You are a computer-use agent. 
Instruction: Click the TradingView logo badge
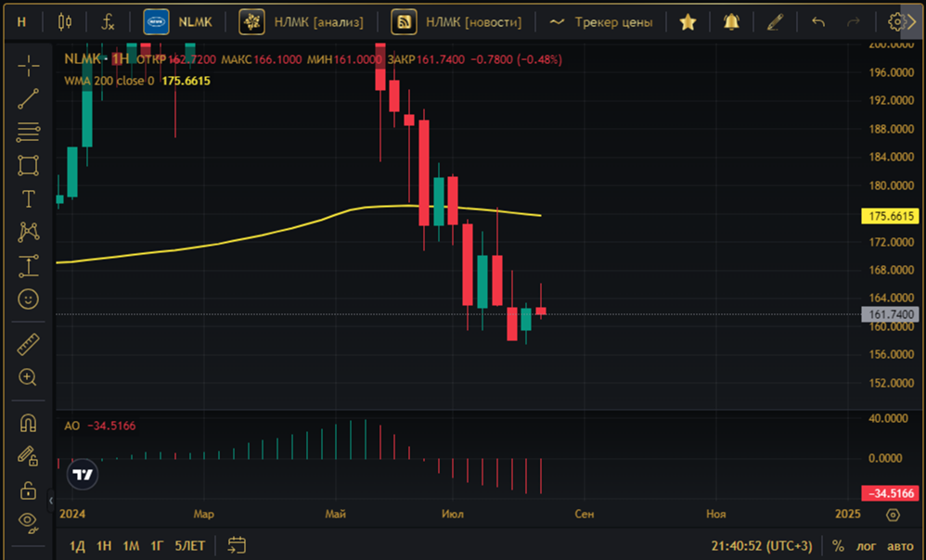click(82, 475)
